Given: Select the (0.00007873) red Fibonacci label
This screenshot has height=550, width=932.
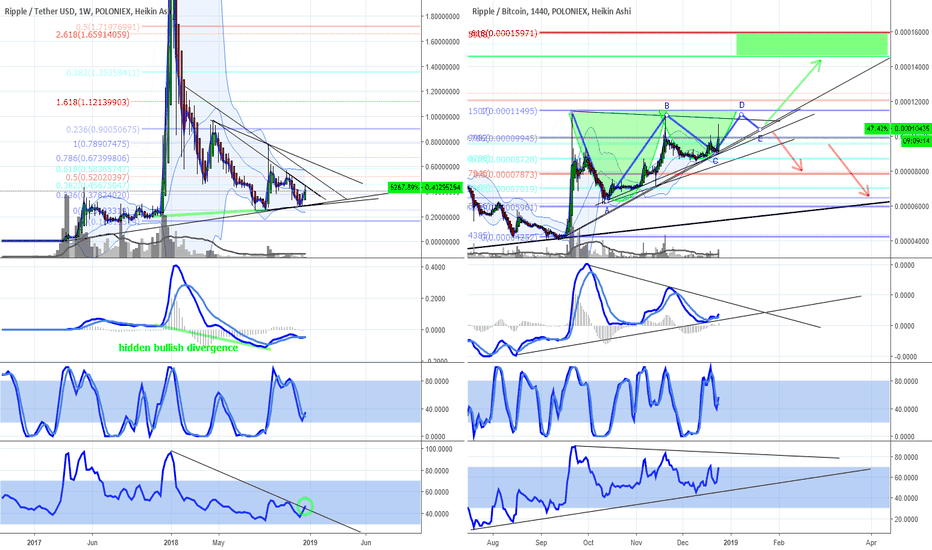Looking at the screenshot, I should (503, 175).
